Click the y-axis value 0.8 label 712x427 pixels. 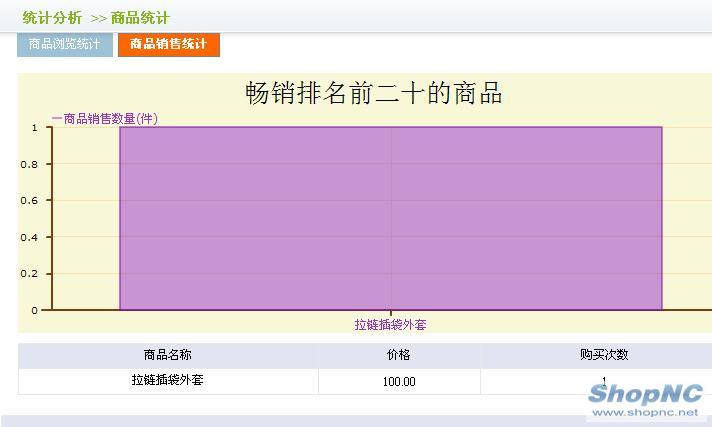[x=31, y=164]
